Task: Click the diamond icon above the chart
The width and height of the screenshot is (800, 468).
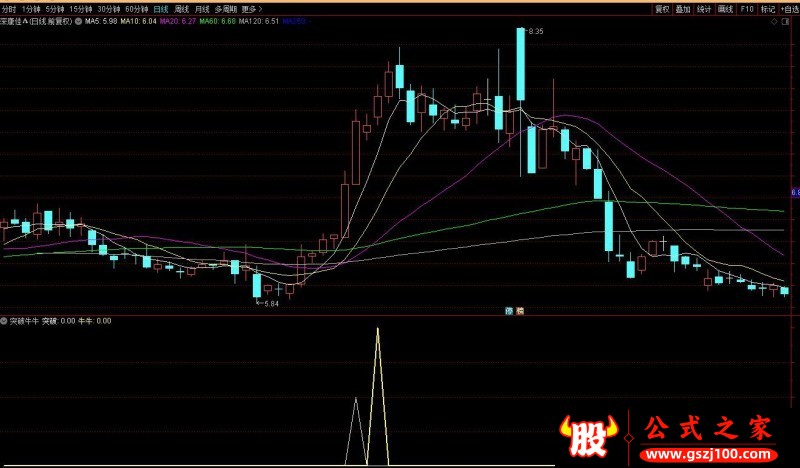Action: pos(774,21)
